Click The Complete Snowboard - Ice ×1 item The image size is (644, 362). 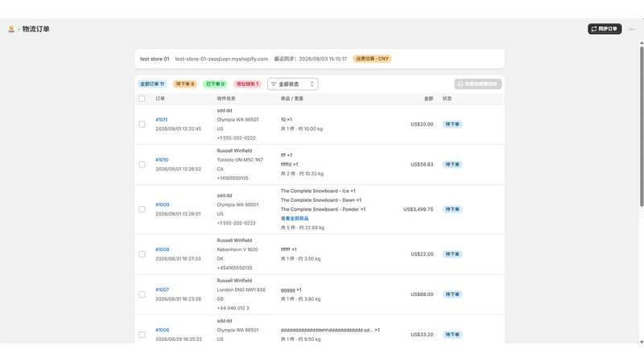318,191
